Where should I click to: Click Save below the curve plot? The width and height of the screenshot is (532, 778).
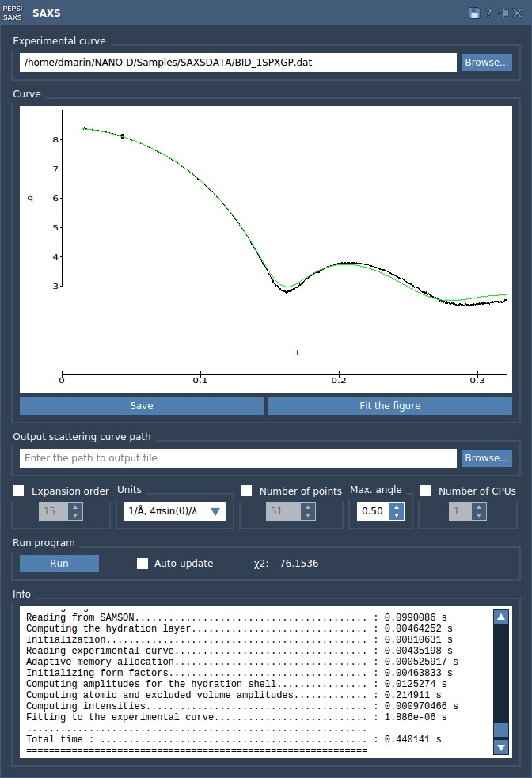coord(142,406)
